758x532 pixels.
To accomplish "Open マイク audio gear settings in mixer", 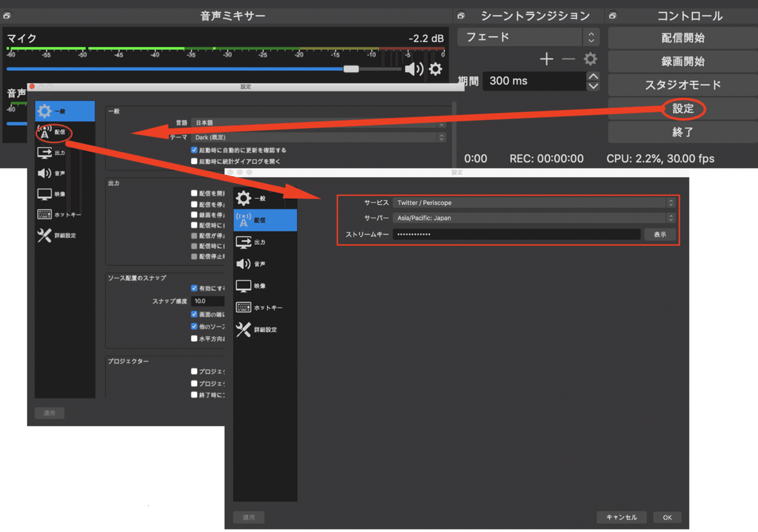I will click(x=435, y=69).
